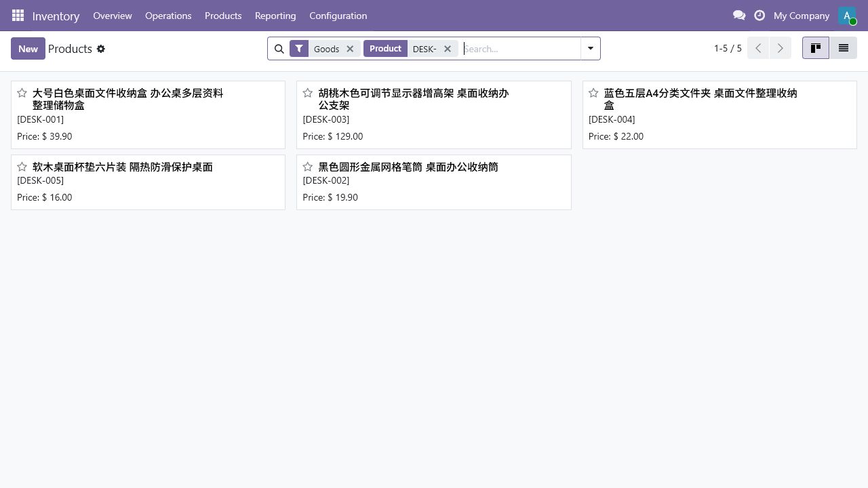Favorite the DESK-003 product star
The height and width of the screenshot is (488, 868).
coord(307,93)
